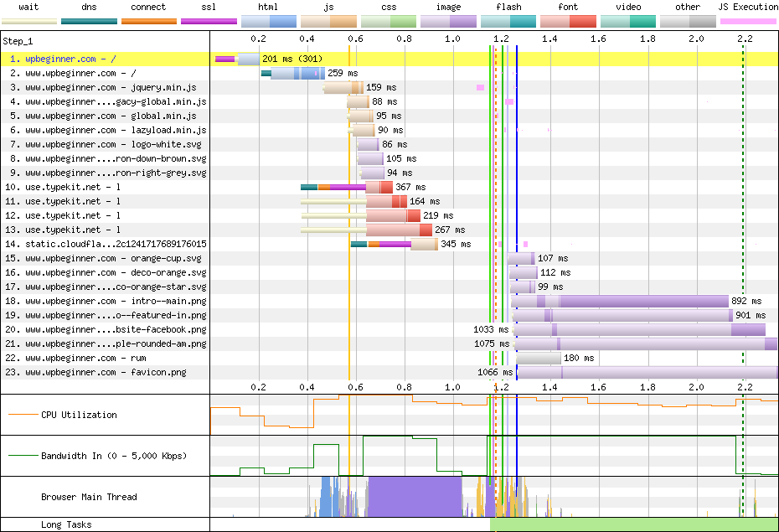Click the JS Execution legend swatch

tap(748, 20)
